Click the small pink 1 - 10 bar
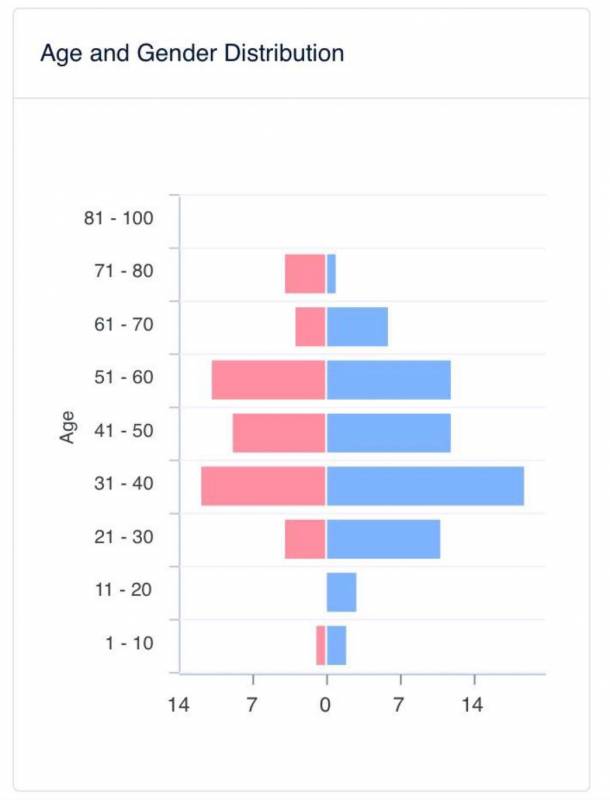Image resolution: width=610 pixels, height=800 pixels. 321,645
